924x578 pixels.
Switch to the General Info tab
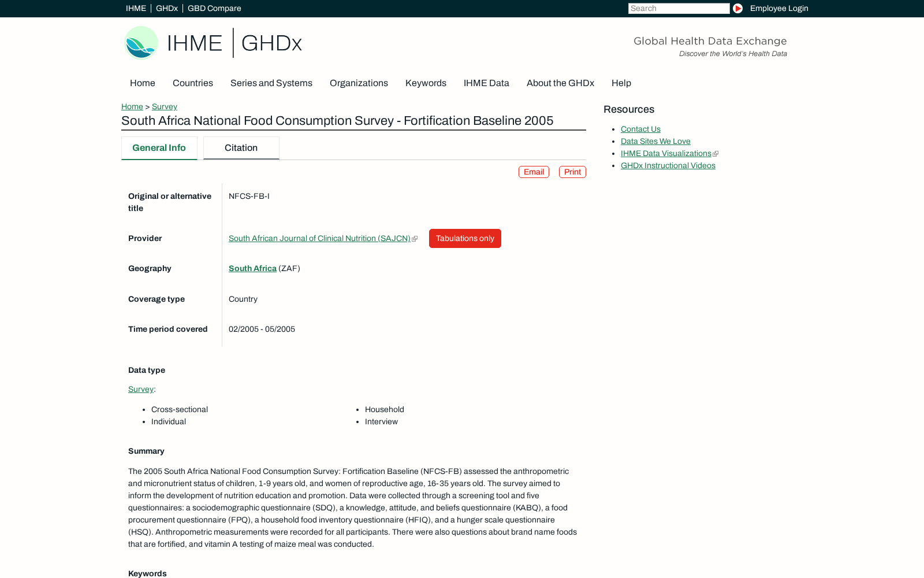(x=159, y=148)
